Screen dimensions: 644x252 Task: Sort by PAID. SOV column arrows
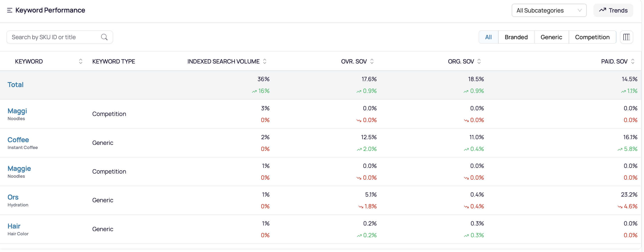[632, 62]
